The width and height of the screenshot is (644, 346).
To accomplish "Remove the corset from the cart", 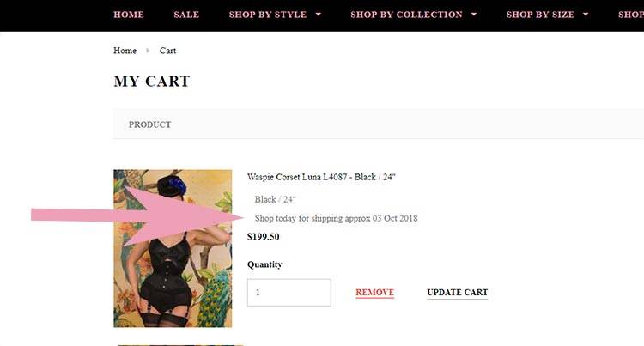I will (x=374, y=293).
